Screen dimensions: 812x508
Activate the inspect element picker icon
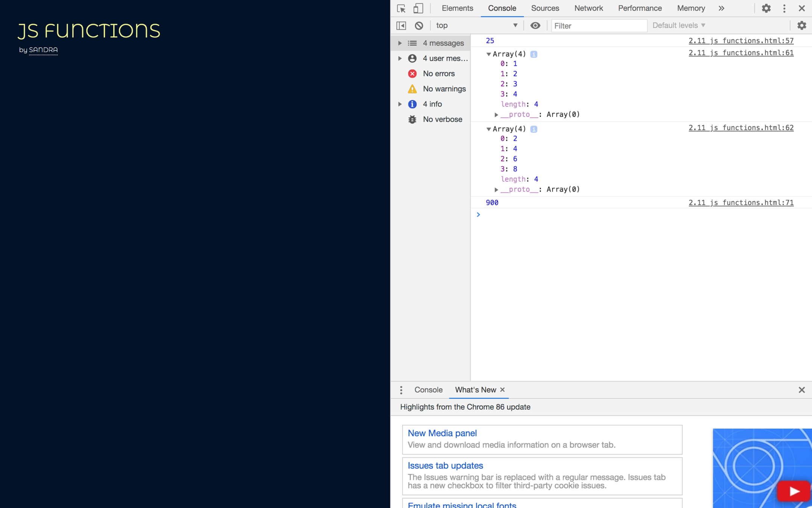(x=401, y=8)
